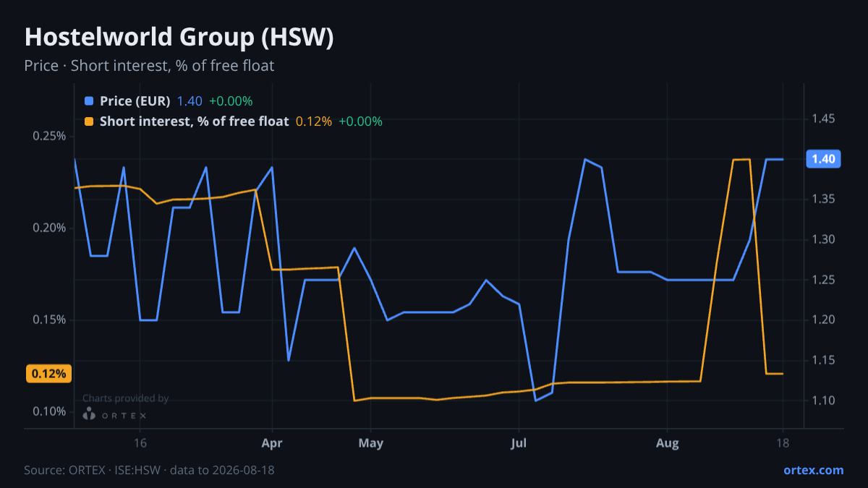Toggle the Short interest, % of free float label
Screen dimensions: 868x488
(195, 121)
